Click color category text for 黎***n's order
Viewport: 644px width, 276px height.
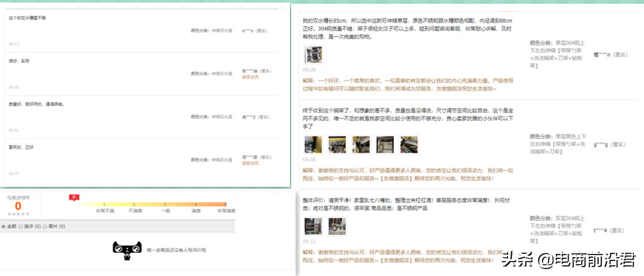click(557, 54)
